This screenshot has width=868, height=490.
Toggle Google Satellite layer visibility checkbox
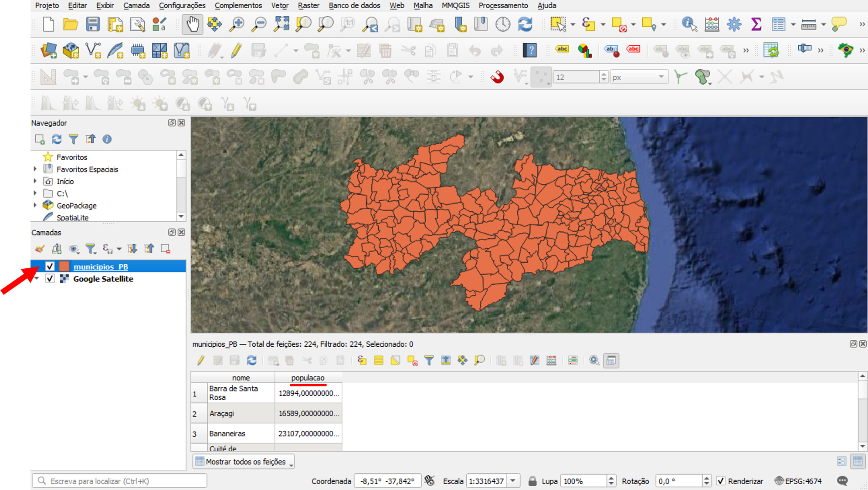coord(50,278)
